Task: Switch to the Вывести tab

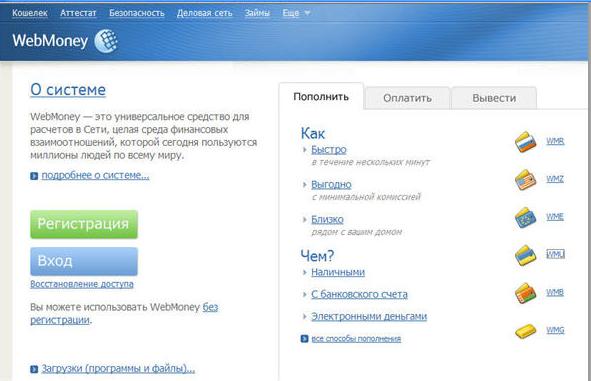Action: tap(494, 98)
